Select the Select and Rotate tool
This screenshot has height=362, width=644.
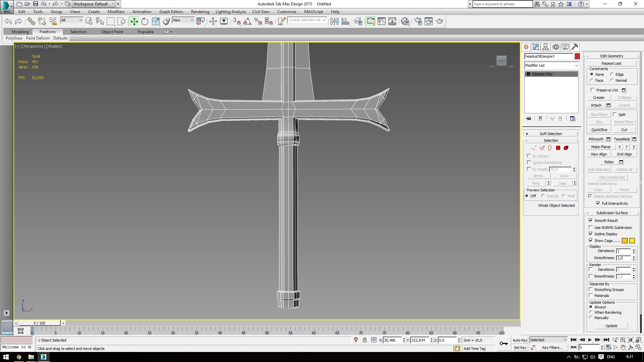pos(145,21)
